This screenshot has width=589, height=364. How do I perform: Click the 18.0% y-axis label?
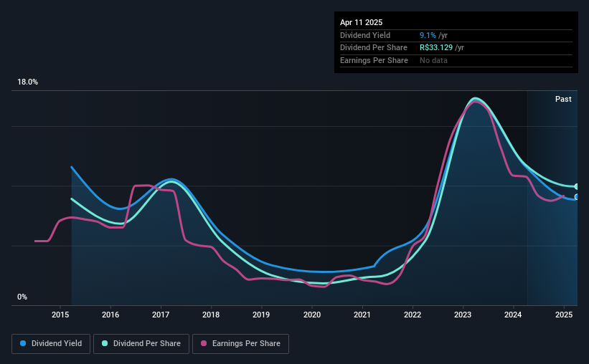tap(27, 82)
